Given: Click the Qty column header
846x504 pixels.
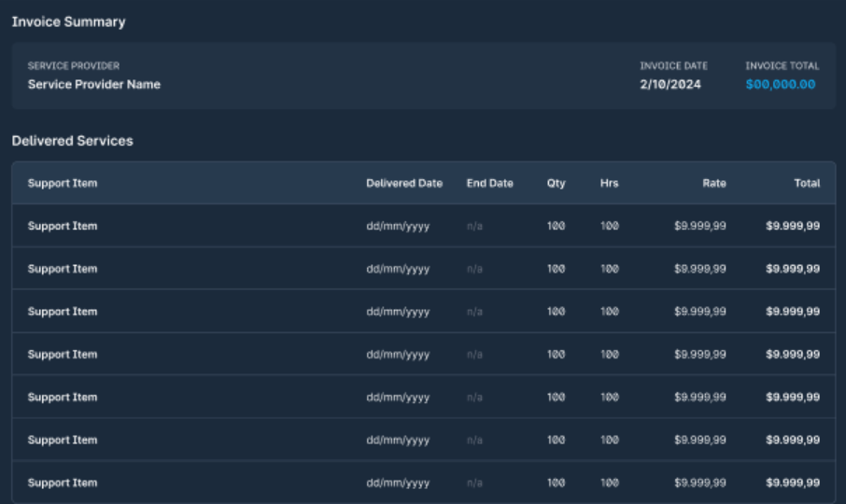Looking at the screenshot, I should click(556, 183).
